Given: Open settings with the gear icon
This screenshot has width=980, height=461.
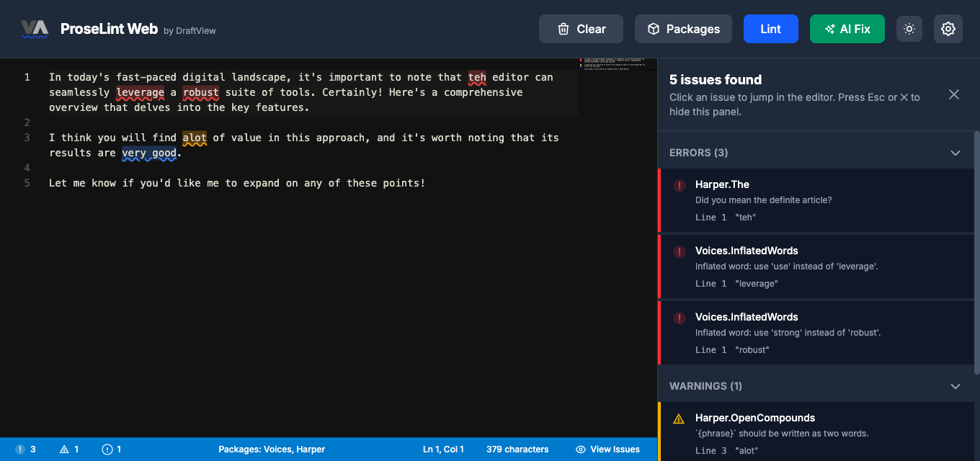Looking at the screenshot, I should pyautogui.click(x=948, y=29).
